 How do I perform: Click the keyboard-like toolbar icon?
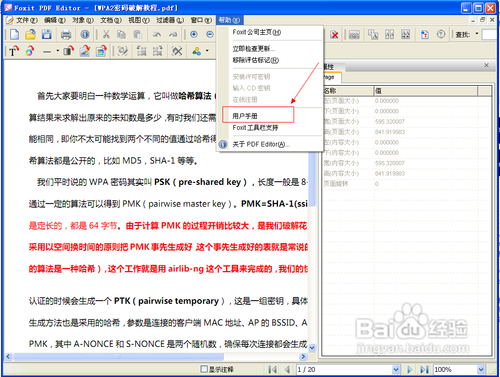(354, 34)
